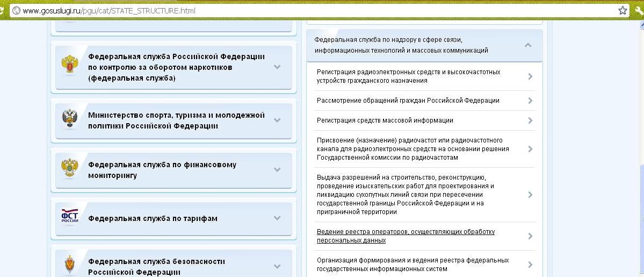Open arrow for Ведение реестра операторов

coord(530,236)
